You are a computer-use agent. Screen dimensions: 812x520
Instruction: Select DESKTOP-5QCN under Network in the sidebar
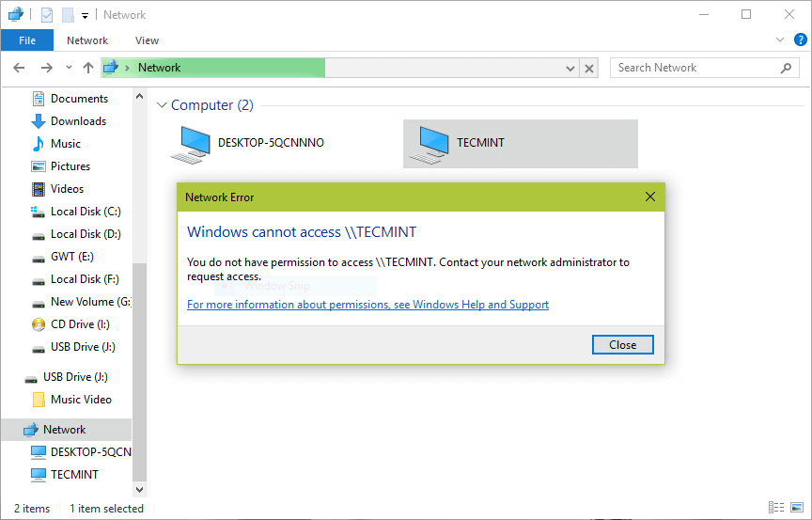[81, 452]
